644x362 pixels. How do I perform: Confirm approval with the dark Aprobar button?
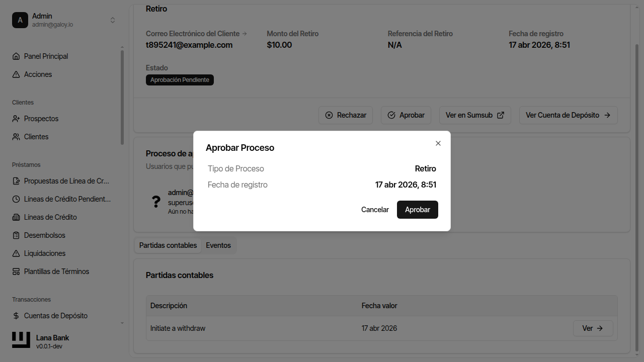(x=417, y=210)
